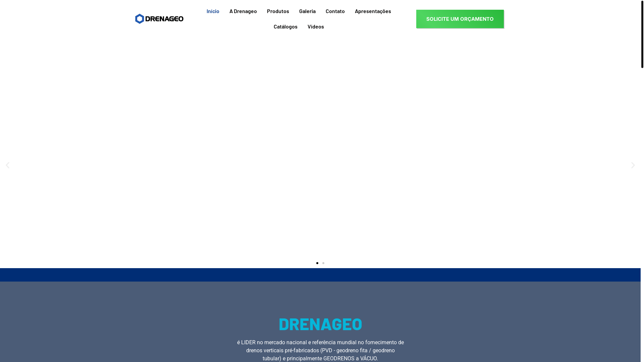Image resolution: width=644 pixels, height=362 pixels.
Task: Go to the Produtos page
Action: point(278,11)
